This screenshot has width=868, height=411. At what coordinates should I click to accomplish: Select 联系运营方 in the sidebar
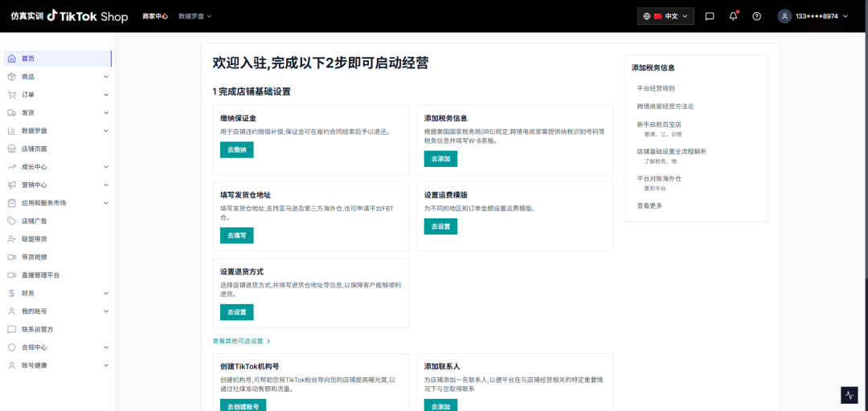pos(37,329)
